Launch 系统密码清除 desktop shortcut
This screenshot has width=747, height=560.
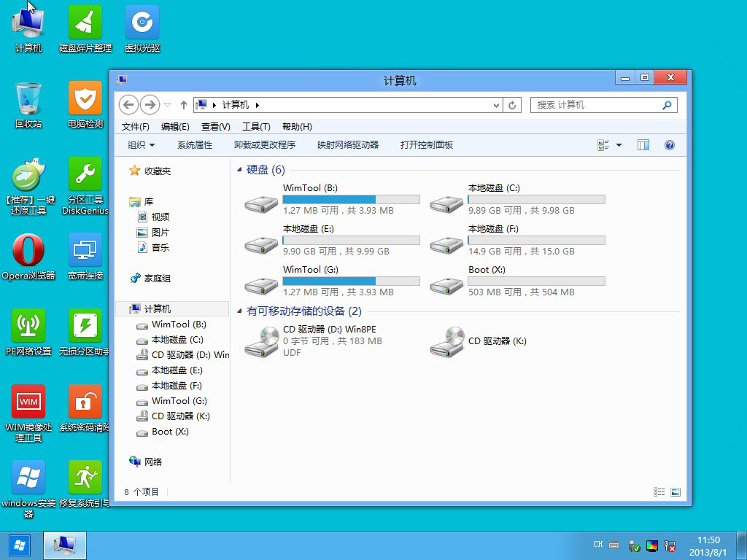coord(85,408)
